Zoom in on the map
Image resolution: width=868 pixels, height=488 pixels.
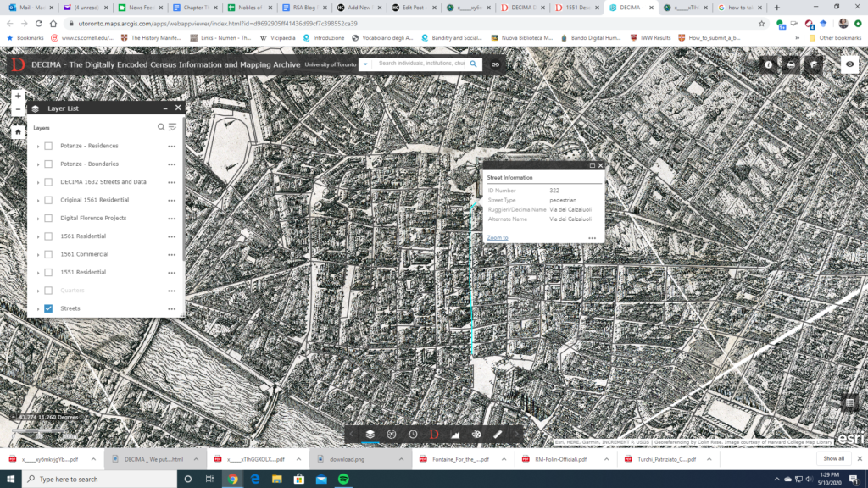18,95
